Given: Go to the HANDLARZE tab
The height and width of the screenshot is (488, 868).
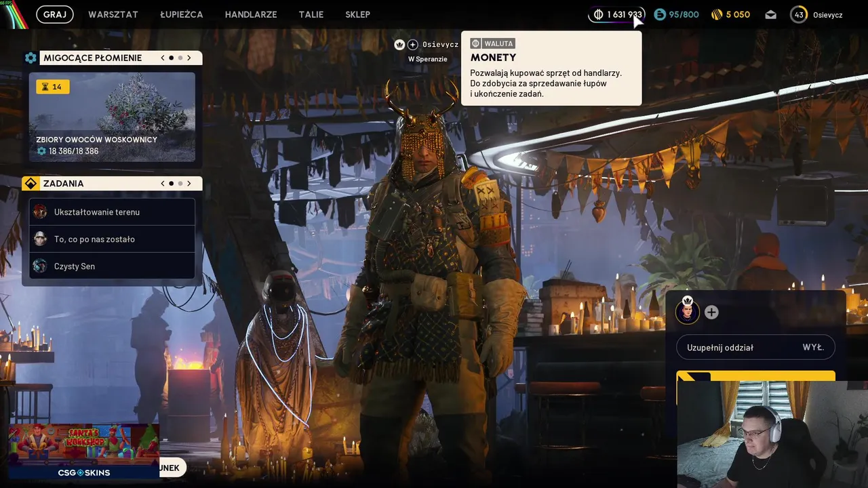Looking at the screenshot, I should point(251,14).
